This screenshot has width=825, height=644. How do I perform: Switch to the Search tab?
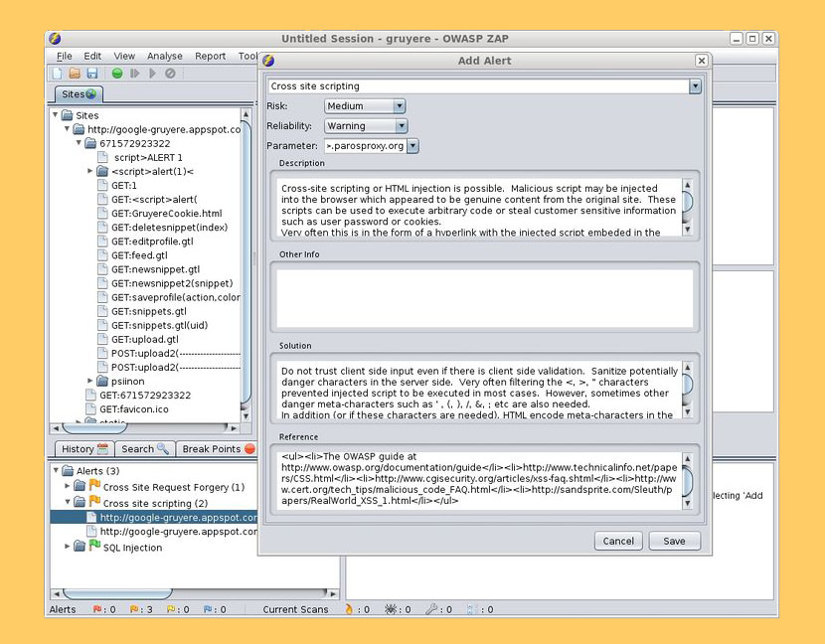point(145,449)
